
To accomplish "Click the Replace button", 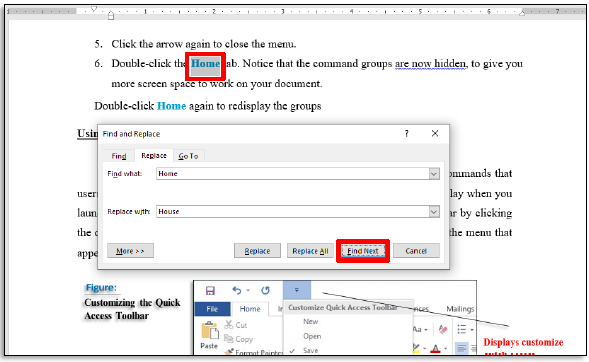I will click(x=257, y=251).
